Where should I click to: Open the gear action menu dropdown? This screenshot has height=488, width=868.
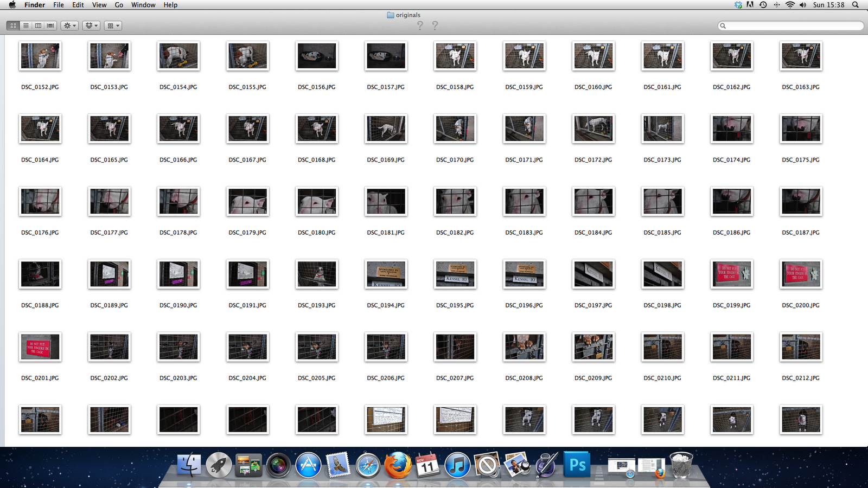point(69,25)
